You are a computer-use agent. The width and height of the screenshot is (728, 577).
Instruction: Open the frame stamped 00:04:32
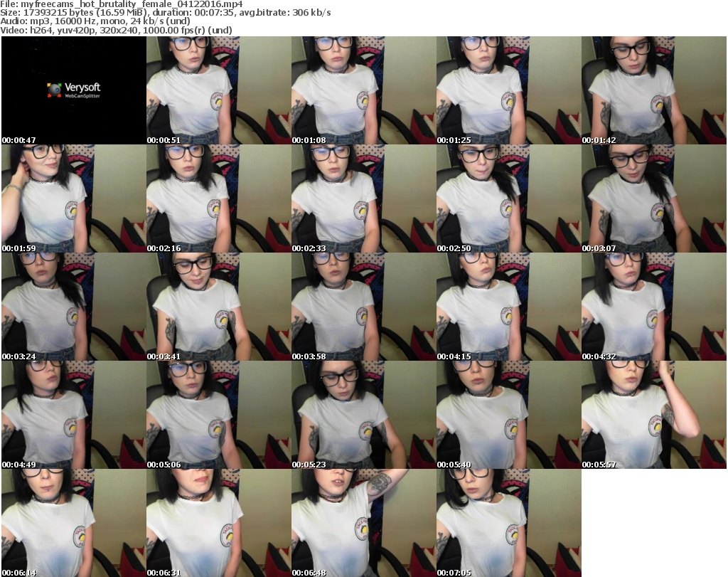tap(654, 307)
